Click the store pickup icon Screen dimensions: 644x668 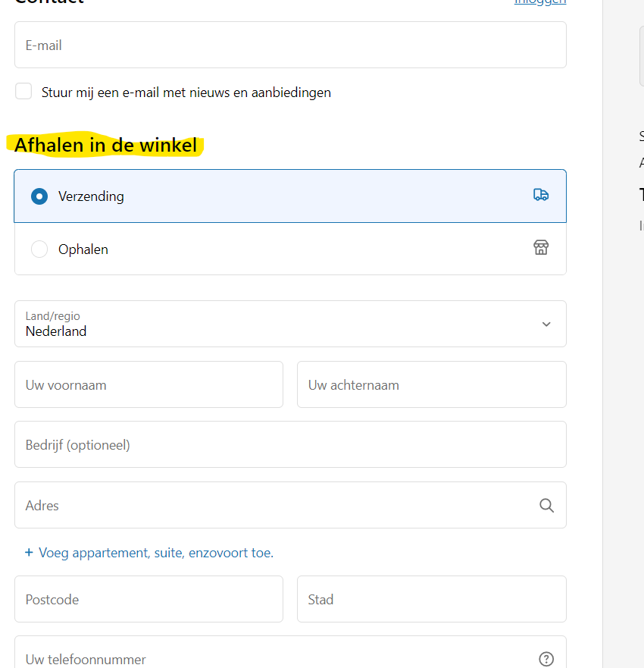[x=541, y=248]
